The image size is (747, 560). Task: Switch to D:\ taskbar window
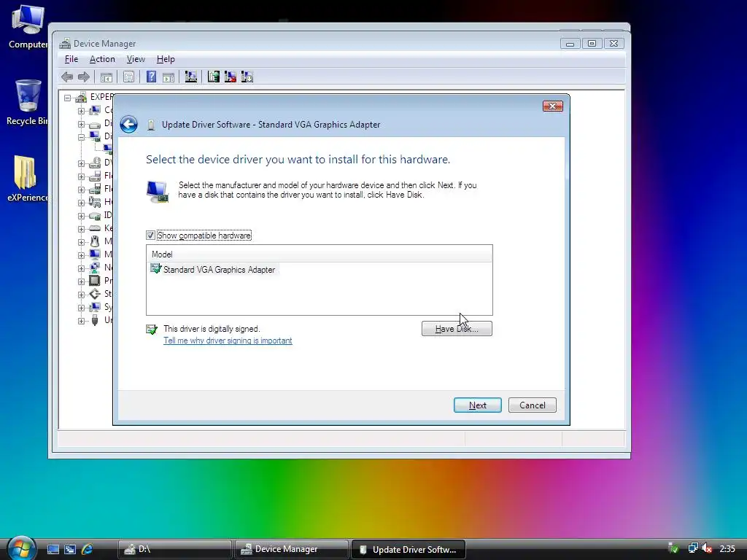pos(175,549)
